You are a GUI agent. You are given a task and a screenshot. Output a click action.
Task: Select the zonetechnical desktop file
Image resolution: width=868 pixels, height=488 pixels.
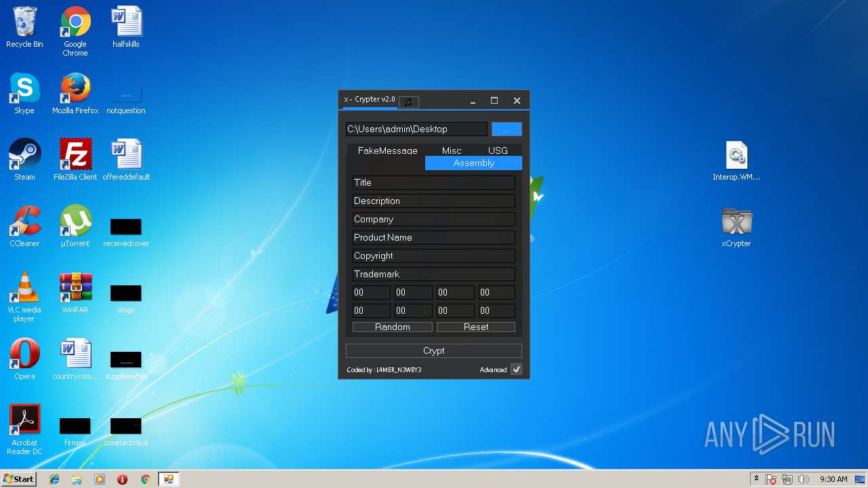pyautogui.click(x=126, y=432)
